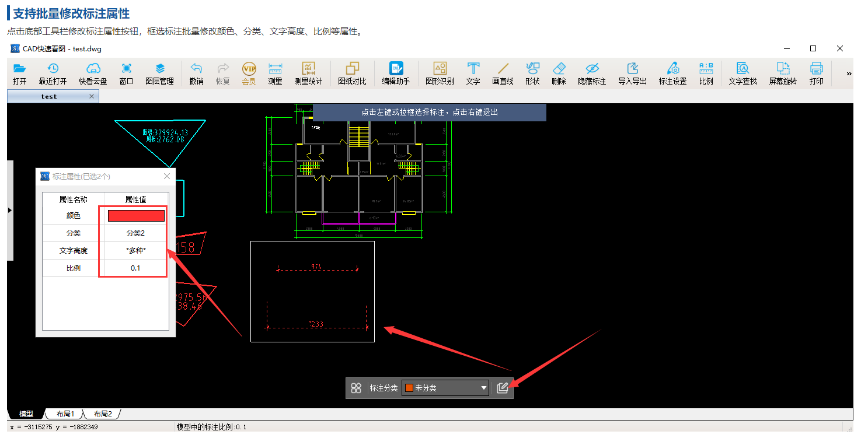Rotate the view with 屏幕旋转
Screen dimensions: 868x438
783,73
